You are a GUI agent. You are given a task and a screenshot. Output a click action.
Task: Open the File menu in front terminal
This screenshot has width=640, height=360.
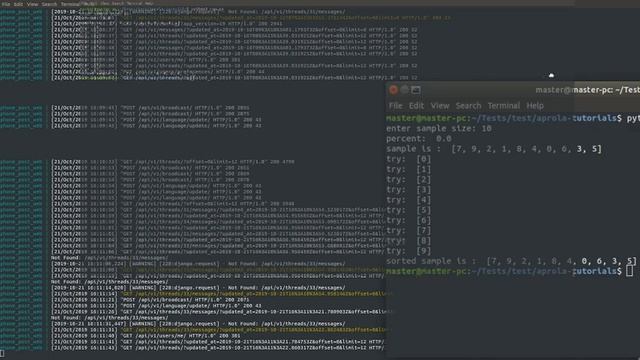pyautogui.click(x=395, y=106)
